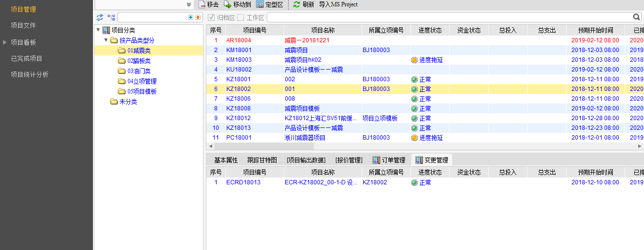The height and width of the screenshot is (250, 644).
Task: Click the lower 资金状态 column header
Action: 469,172
